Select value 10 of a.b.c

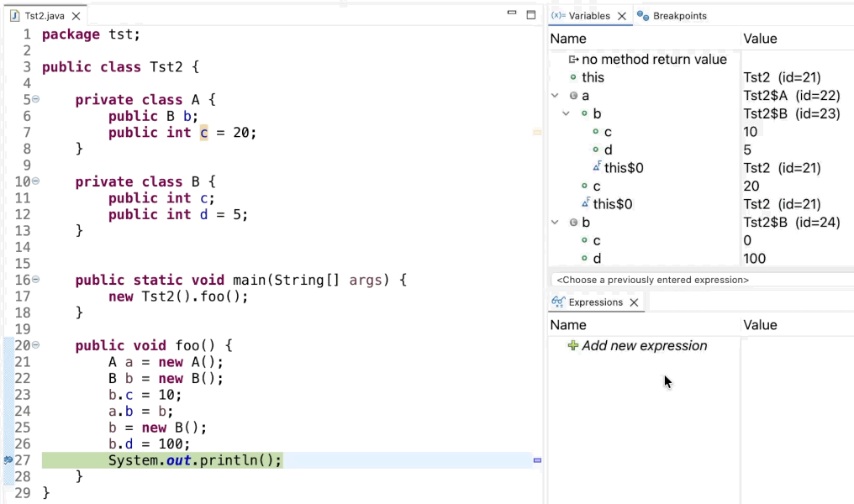[750, 132]
